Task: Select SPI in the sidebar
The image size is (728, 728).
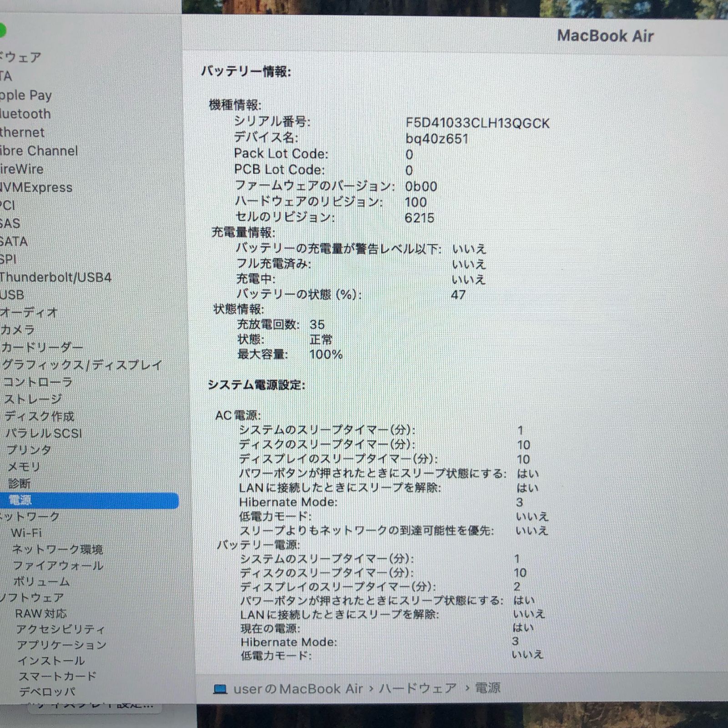Action: [8, 259]
